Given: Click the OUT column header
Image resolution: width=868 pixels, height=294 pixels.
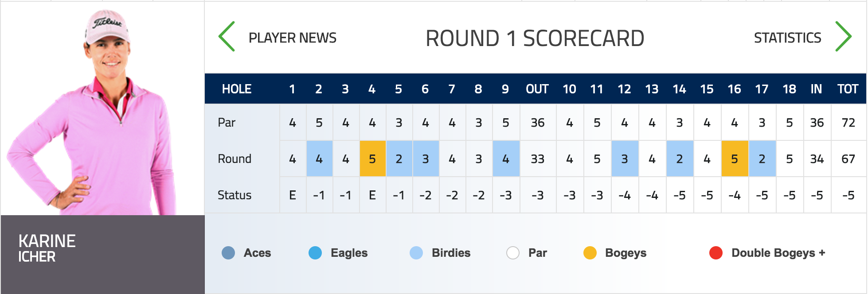Looking at the screenshot, I should point(537,89).
